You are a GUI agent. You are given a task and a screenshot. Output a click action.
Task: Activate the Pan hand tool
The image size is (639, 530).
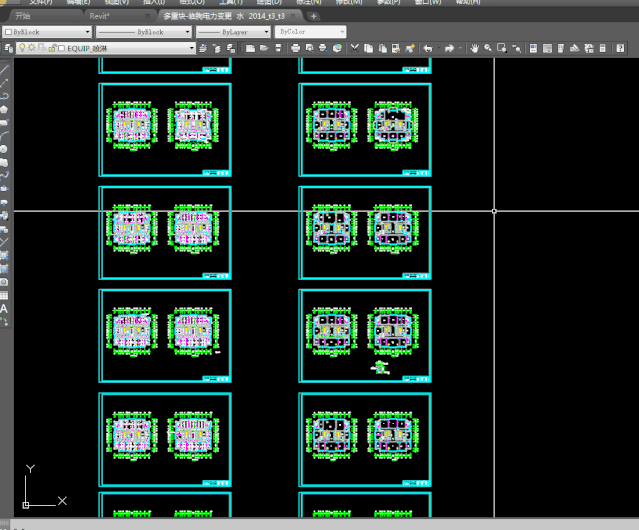click(474, 48)
